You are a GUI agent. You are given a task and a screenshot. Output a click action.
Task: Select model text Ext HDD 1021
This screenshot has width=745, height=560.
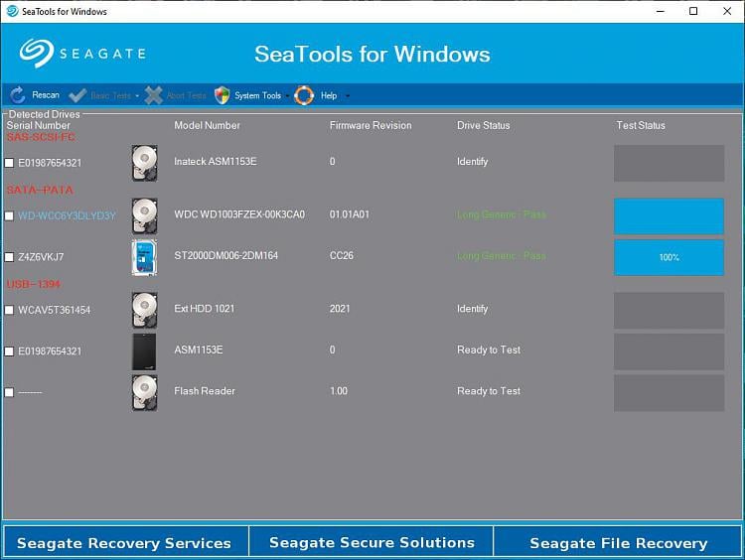pyautogui.click(x=205, y=309)
